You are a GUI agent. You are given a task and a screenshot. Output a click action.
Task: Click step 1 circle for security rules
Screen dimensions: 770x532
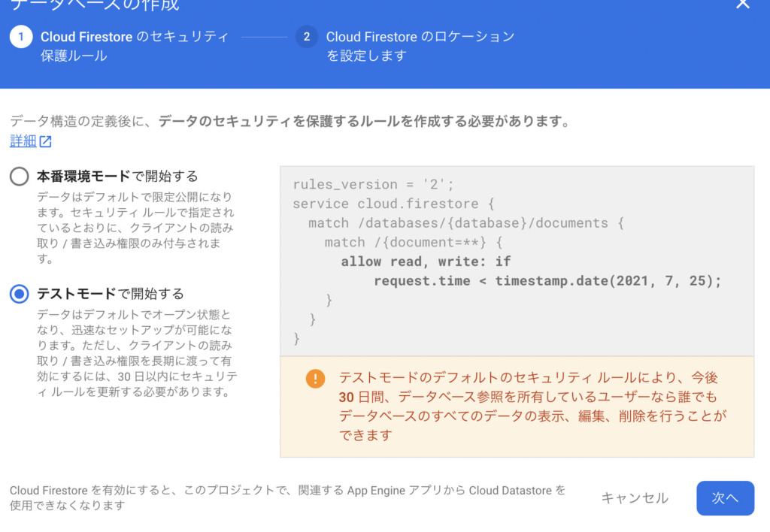coord(21,37)
